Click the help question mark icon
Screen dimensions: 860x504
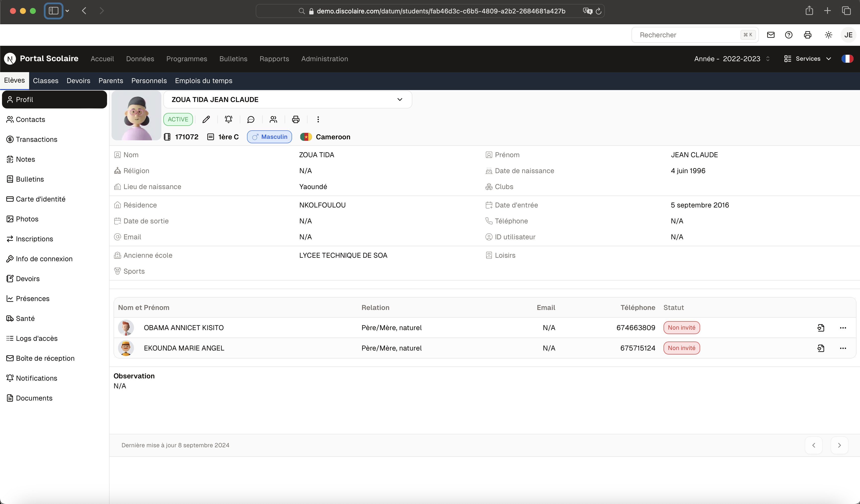[789, 35]
